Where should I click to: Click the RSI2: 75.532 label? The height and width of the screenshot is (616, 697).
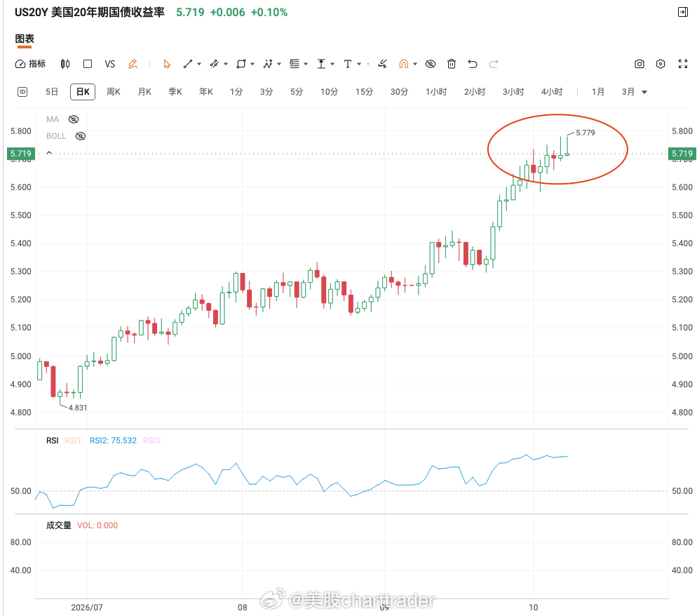coord(114,441)
